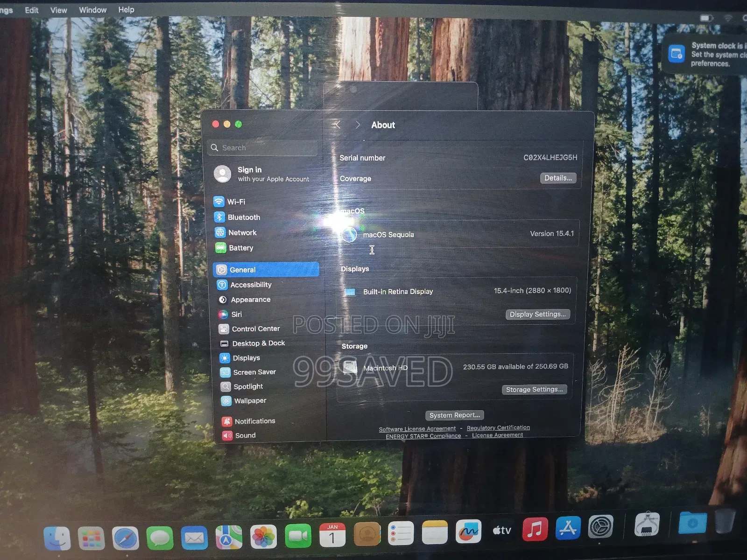Open the Help menu
This screenshot has height=560, width=747.
pyautogui.click(x=126, y=9)
